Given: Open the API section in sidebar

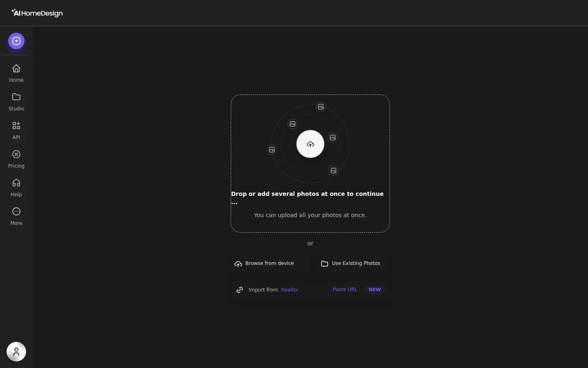Looking at the screenshot, I should [x=16, y=131].
